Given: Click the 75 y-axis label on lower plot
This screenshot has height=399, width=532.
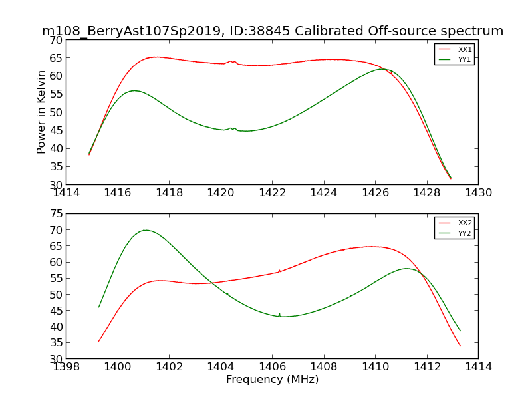Looking at the screenshot, I should (56, 213).
